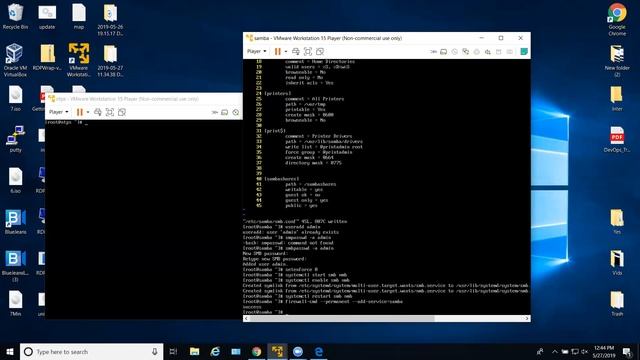Click the volume icon in the system tray
The image size is (640, 360).
click(584, 351)
